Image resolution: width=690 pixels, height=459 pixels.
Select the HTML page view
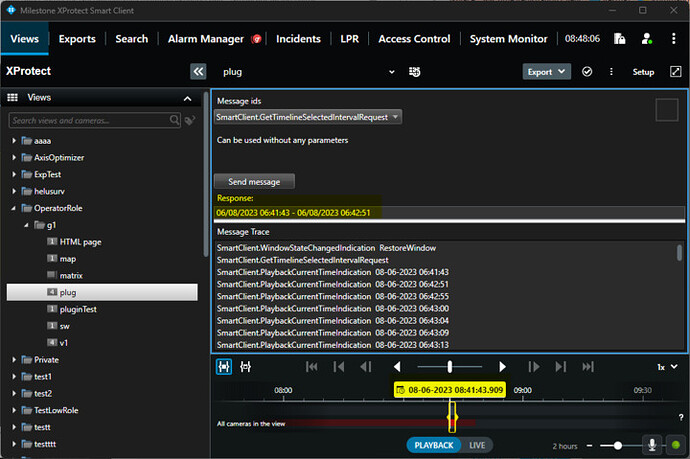point(81,242)
